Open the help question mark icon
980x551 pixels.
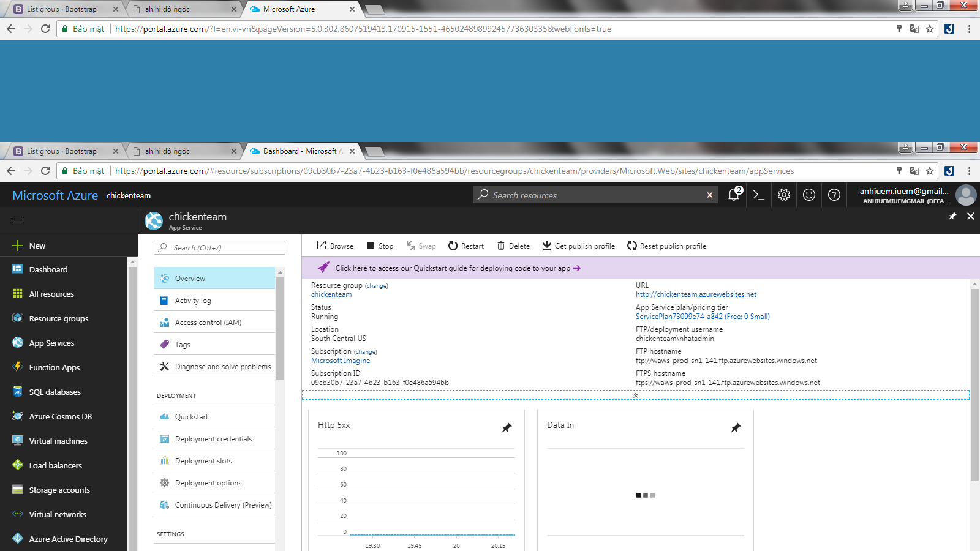834,195
